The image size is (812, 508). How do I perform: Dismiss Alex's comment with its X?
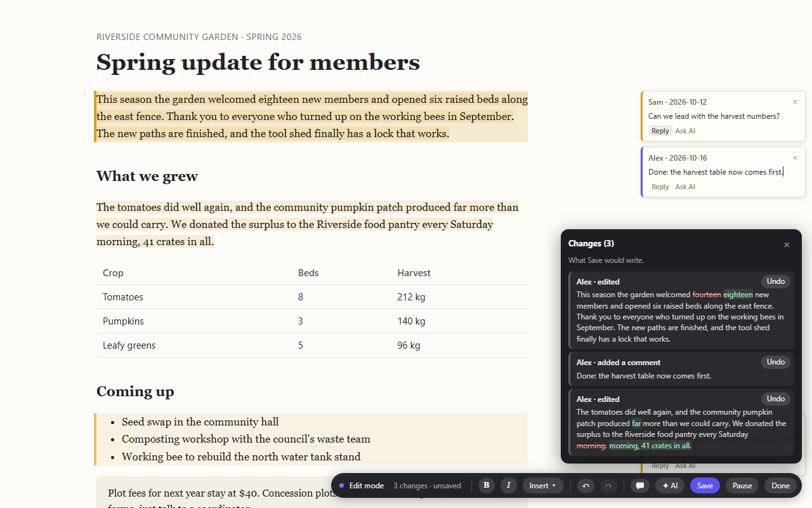click(x=795, y=158)
